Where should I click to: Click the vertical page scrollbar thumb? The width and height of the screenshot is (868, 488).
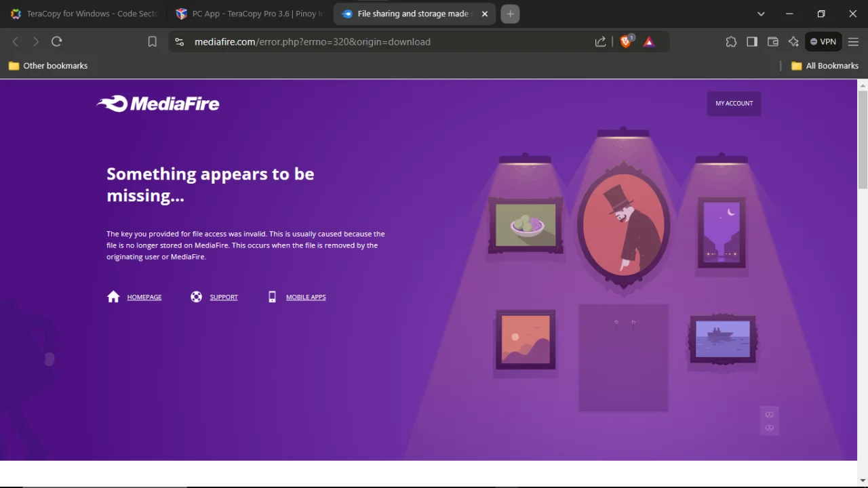coord(863,139)
